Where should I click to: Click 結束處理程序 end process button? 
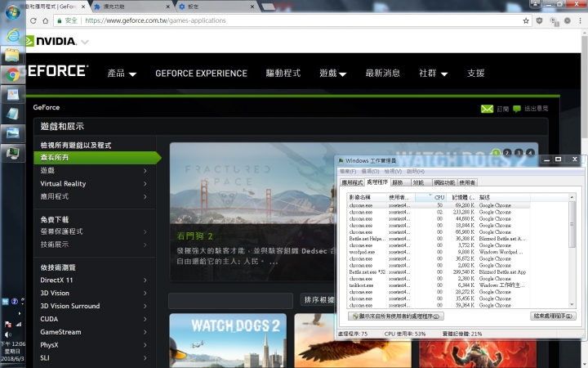click(553, 316)
